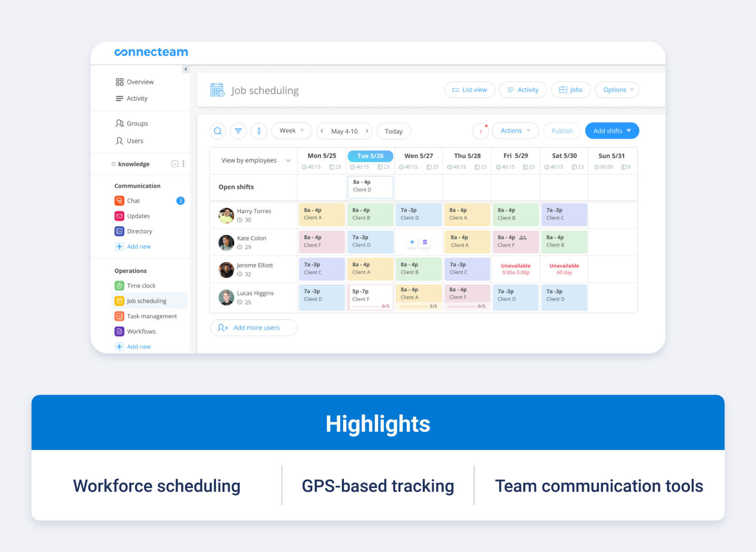Click Jerome Elliott's Saturday Unavailable All day

pos(564,269)
